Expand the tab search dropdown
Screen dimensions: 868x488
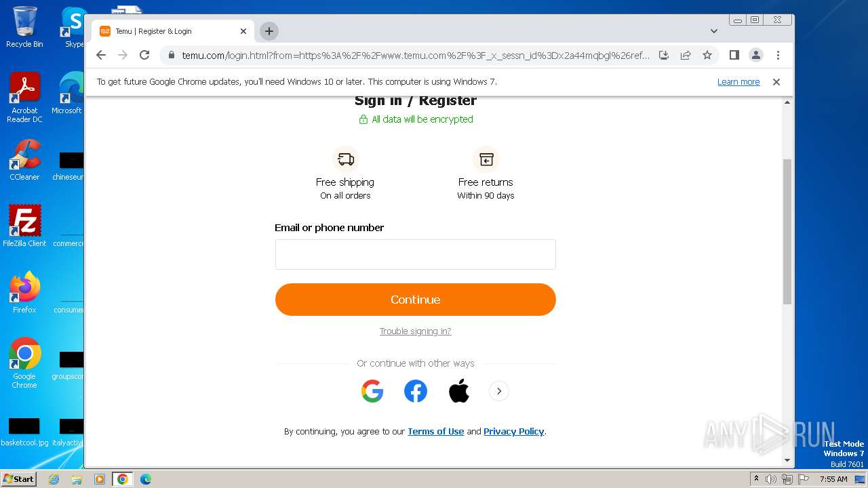[713, 31]
